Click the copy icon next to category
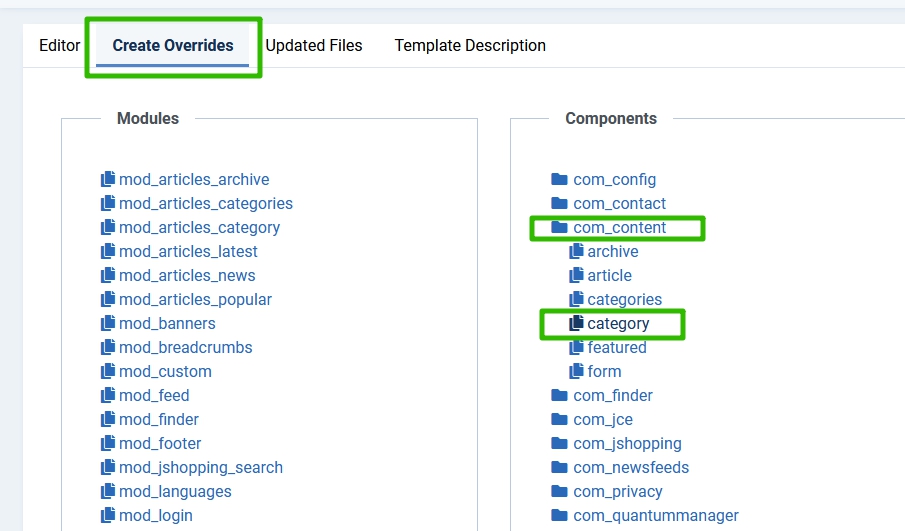905x531 pixels. [576, 324]
